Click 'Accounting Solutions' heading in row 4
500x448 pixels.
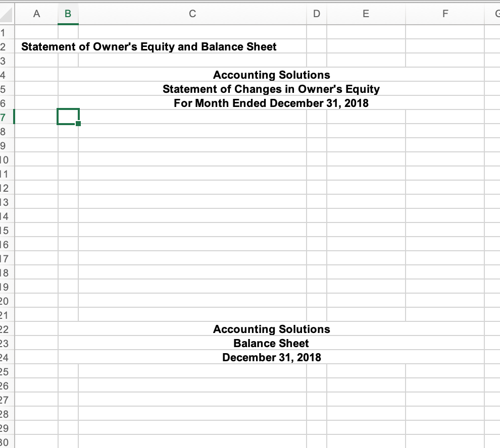271,75
